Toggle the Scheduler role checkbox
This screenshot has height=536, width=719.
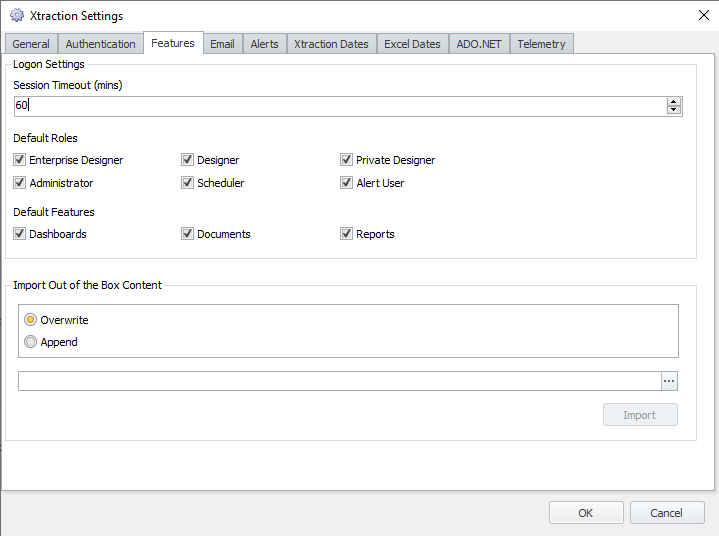pos(188,183)
